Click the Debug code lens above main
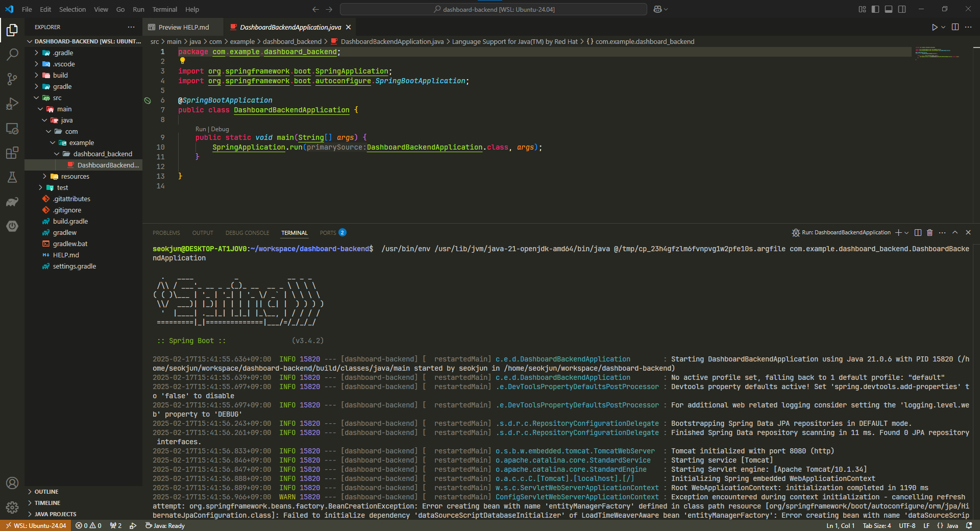The width and height of the screenshot is (980, 531). (x=220, y=129)
